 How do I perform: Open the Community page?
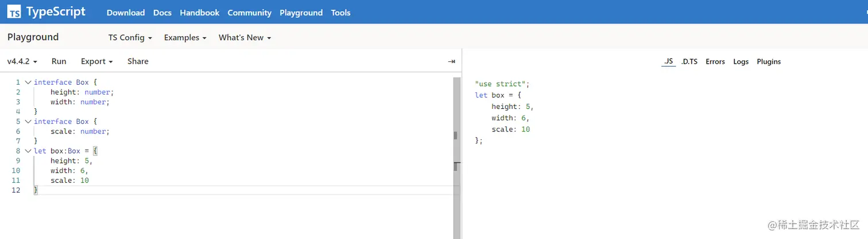click(x=249, y=13)
